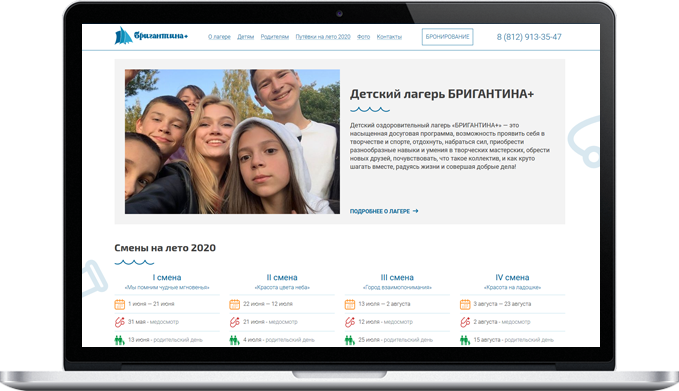The image size is (679, 391).
Task: Click the Бригантина+ sailboat logo
Action: click(151, 36)
